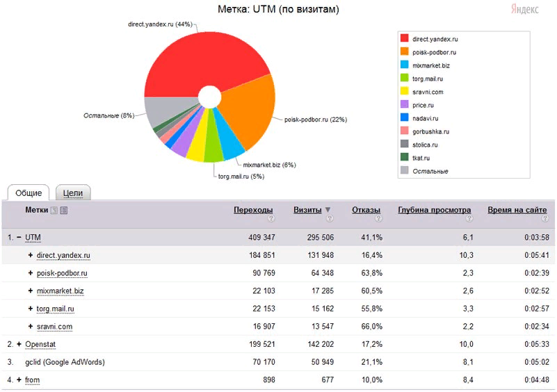Click the 50 949 visits value for gclid
Image resolution: width=557 pixels, height=392 pixels.
[322, 362]
